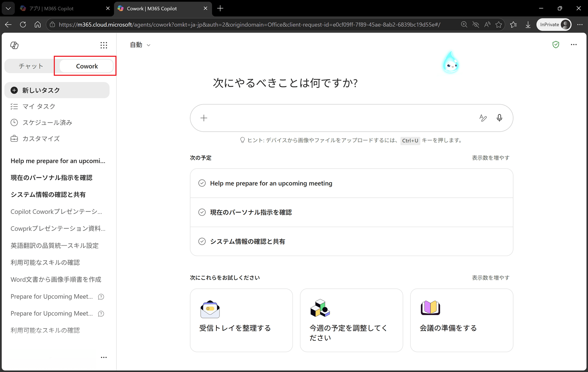Open the システム情報の確認と共有 scheduled row
Viewport: 588px width, 372px height.
click(x=351, y=242)
